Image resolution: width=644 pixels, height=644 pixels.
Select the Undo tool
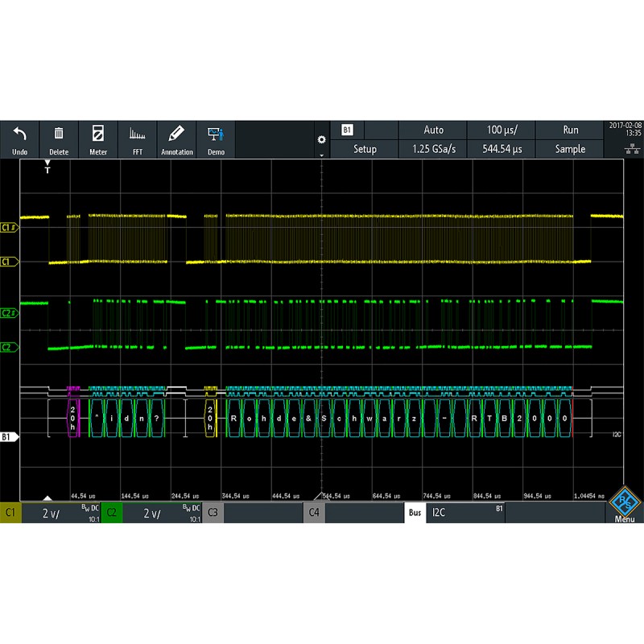coord(20,138)
